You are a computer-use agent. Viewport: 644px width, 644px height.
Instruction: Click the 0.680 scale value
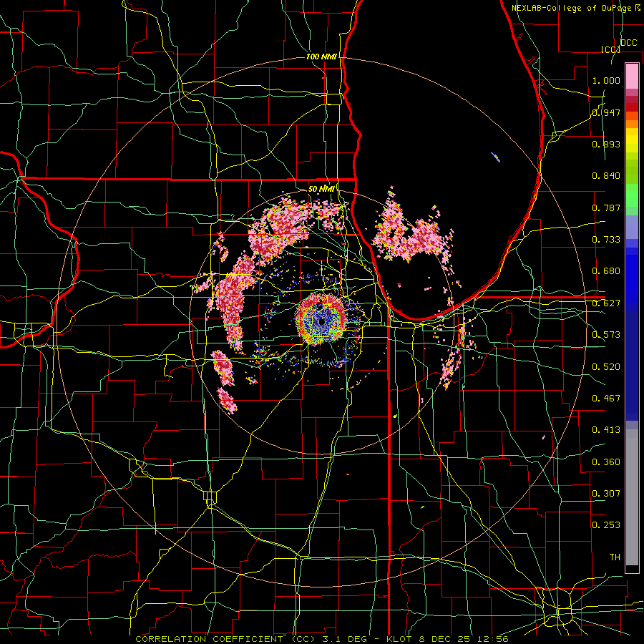coord(606,271)
